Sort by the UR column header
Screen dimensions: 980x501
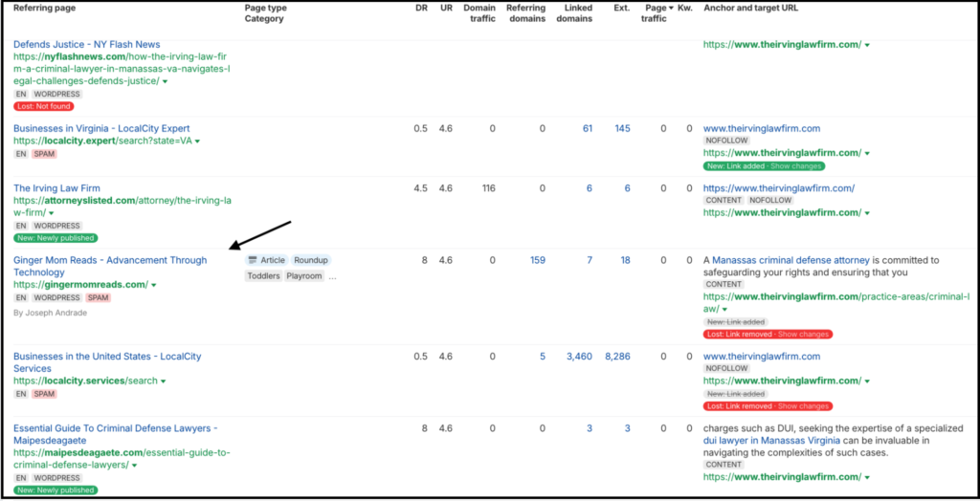[x=446, y=8]
